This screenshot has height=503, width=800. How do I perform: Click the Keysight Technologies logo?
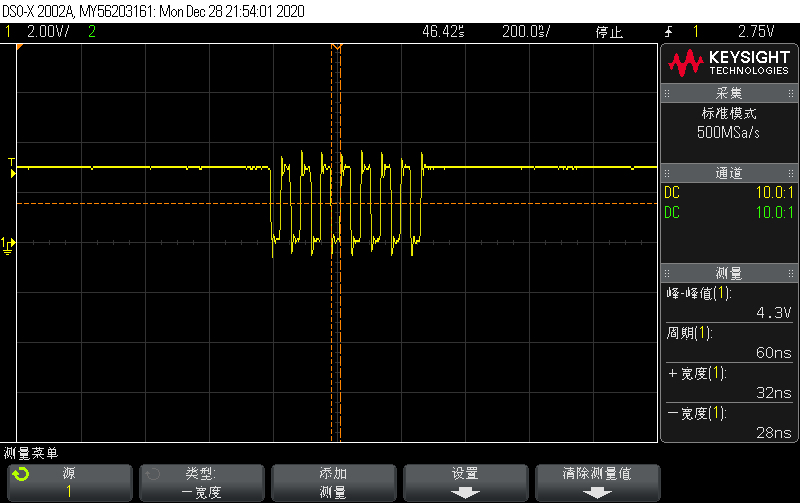(x=729, y=63)
